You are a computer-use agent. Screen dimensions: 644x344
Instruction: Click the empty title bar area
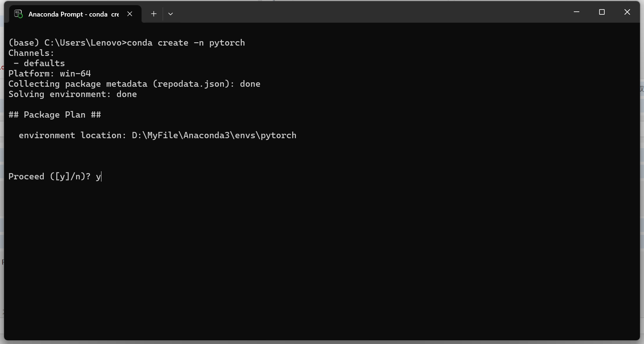click(x=368, y=12)
